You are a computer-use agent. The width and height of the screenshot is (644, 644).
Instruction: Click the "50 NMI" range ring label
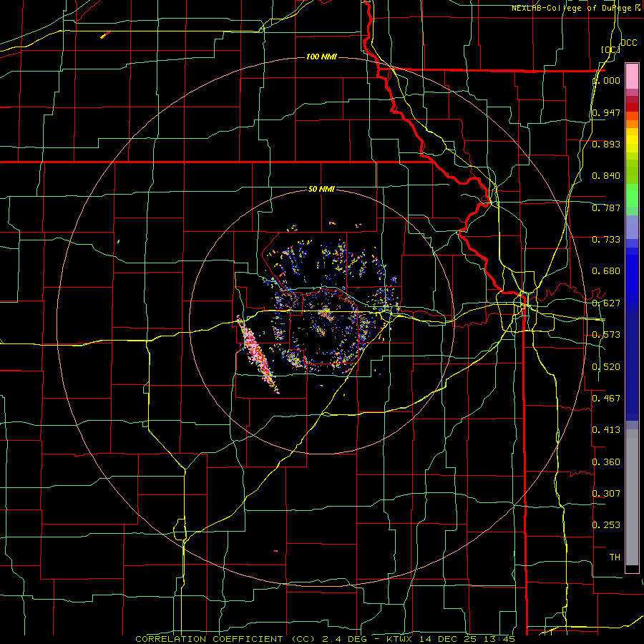321,189
